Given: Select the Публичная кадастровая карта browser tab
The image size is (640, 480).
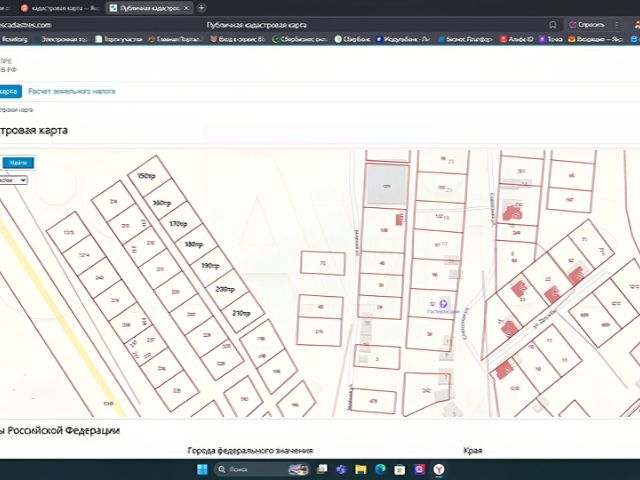Looking at the screenshot, I should coord(149,8).
